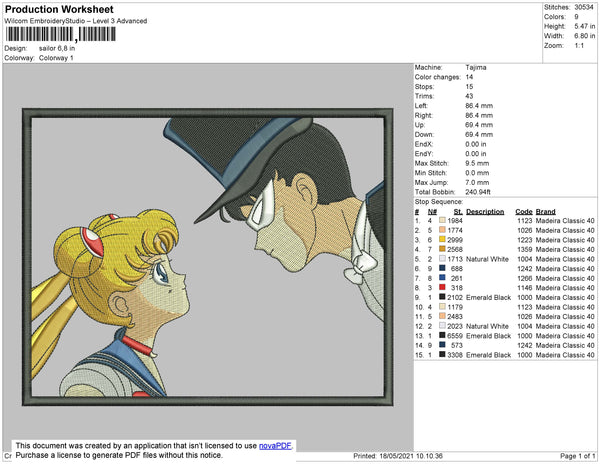Select the navy swatch beside 573 stitches

pyautogui.click(x=442, y=345)
